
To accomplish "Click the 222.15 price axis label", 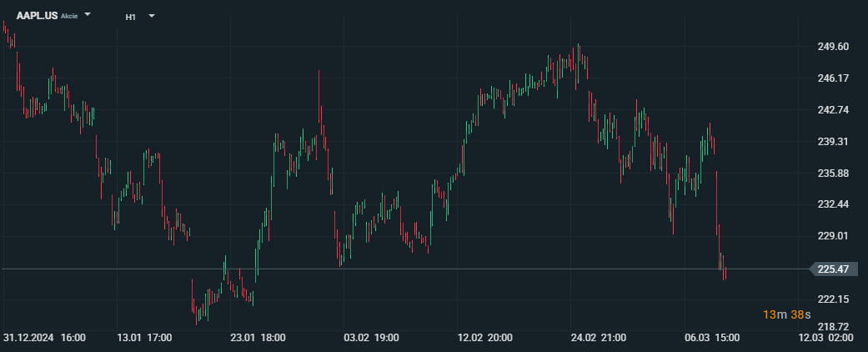I will pyautogui.click(x=833, y=299).
